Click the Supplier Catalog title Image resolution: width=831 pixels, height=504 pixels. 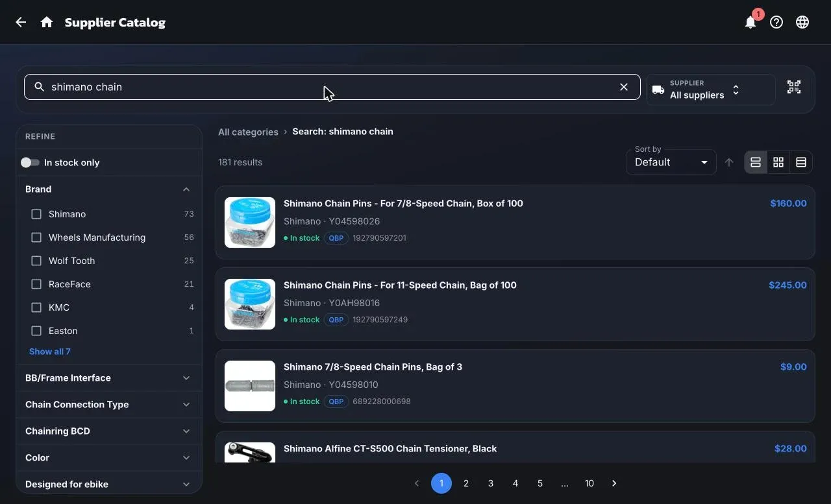[x=115, y=23]
